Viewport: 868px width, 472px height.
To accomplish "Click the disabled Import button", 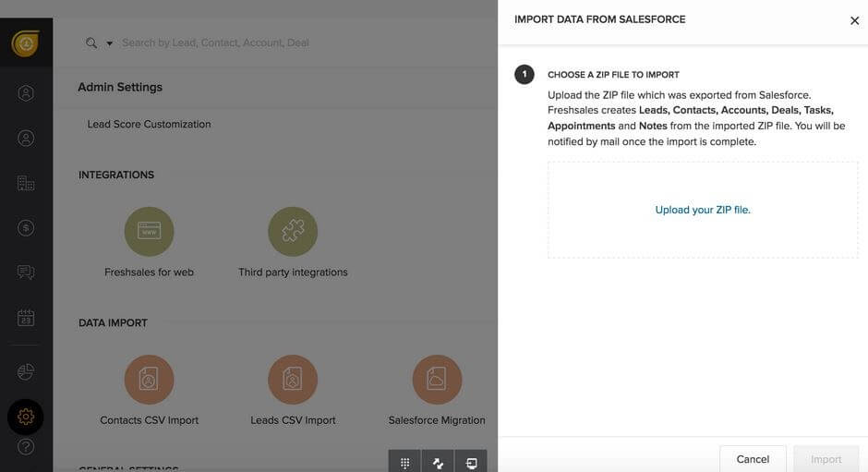I will [x=826, y=459].
